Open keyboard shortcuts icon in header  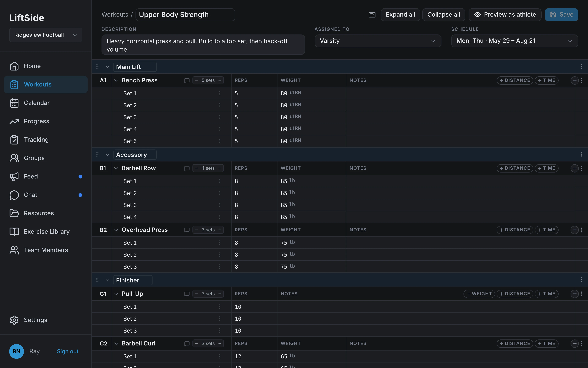tap(372, 15)
